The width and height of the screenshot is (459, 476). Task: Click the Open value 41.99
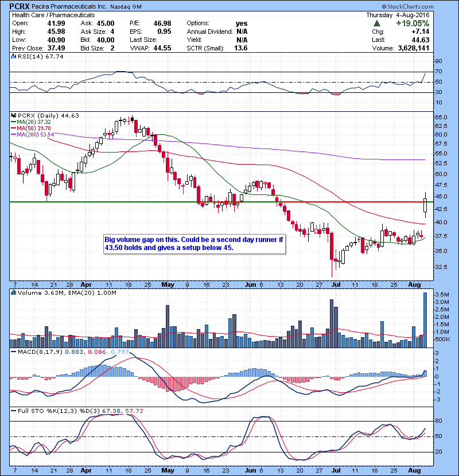pyautogui.click(x=56, y=24)
